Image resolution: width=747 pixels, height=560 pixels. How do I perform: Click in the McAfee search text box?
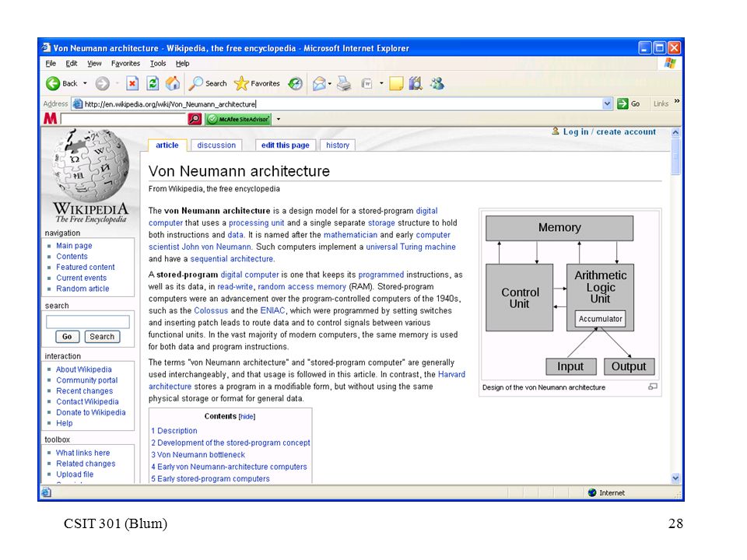124,119
